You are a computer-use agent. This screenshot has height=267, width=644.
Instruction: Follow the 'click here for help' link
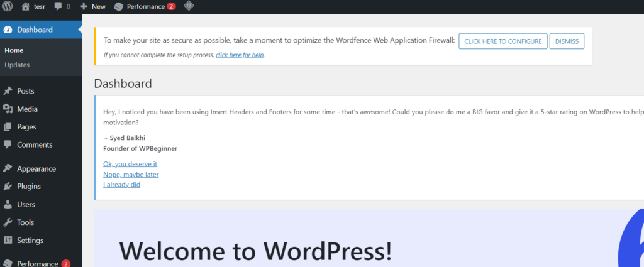pos(240,55)
